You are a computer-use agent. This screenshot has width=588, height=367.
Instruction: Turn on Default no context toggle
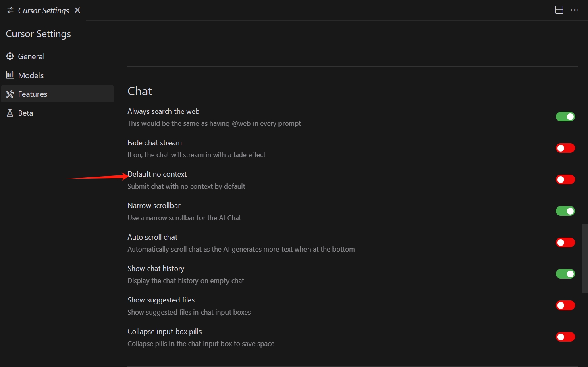click(x=565, y=179)
